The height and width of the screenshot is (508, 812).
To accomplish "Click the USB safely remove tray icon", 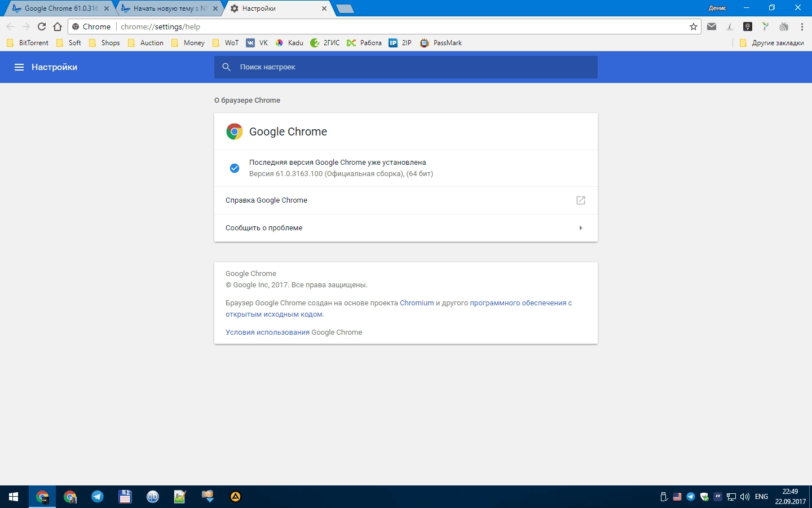I will point(664,497).
